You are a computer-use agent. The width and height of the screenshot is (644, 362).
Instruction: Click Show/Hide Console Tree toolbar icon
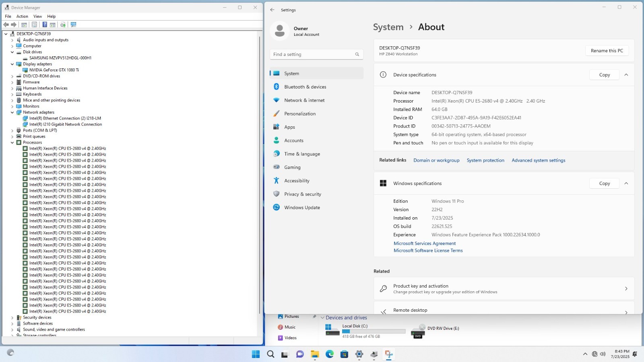(24, 25)
